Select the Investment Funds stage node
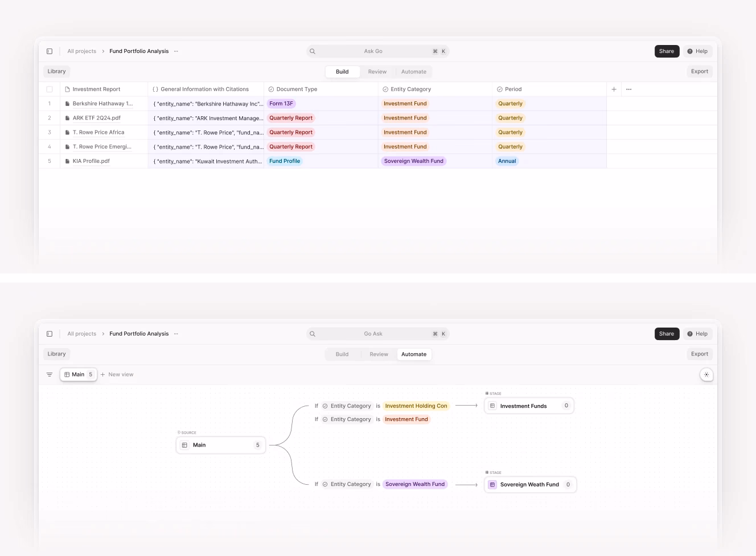The width and height of the screenshot is (756, 556). click(x=529, y=406)
